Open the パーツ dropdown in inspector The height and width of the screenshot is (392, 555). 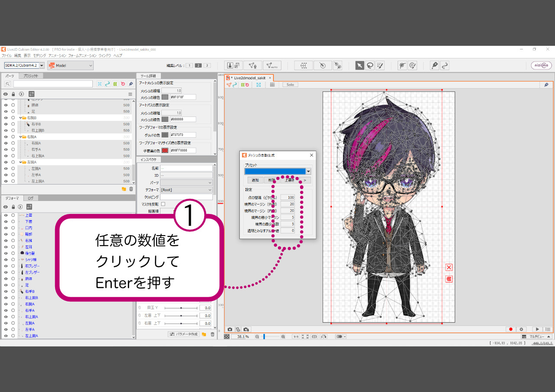186,183
